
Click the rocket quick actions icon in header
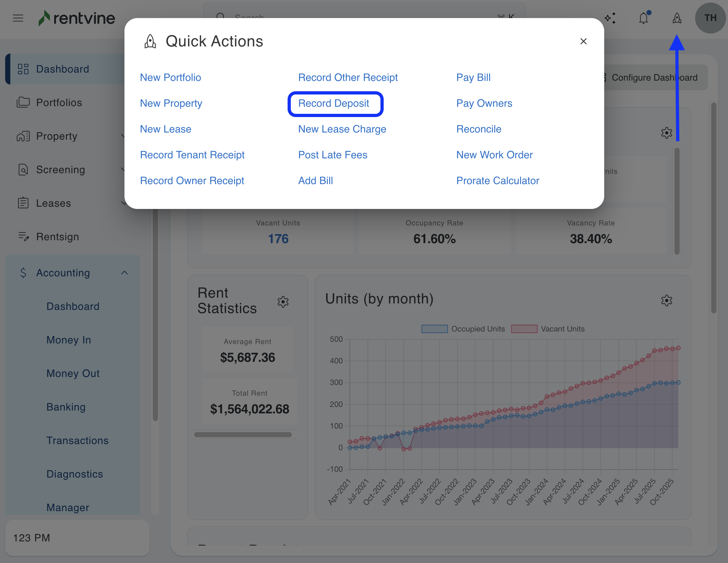[677, 18]
